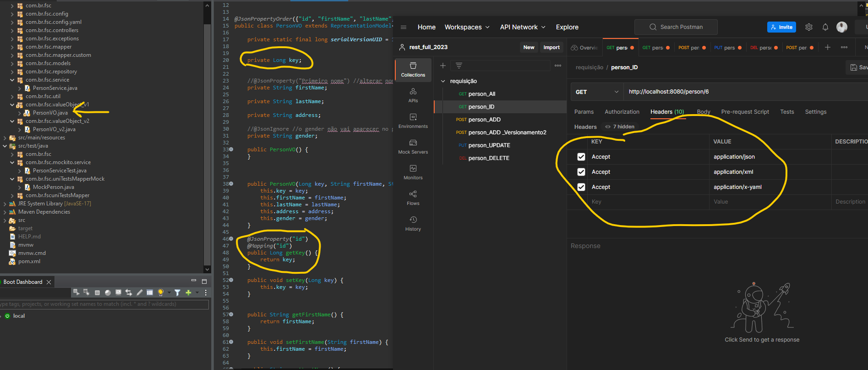Open Postman settings gear icon
Screen dimensions: 868x370
pyautogui.click(x=809, y=27)
